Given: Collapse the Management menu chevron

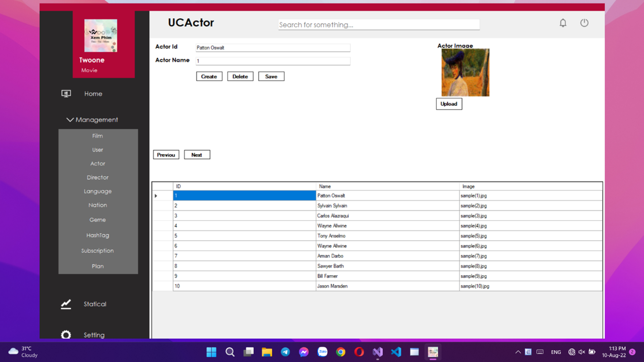Looking at the screenshot, I should 70,120.
